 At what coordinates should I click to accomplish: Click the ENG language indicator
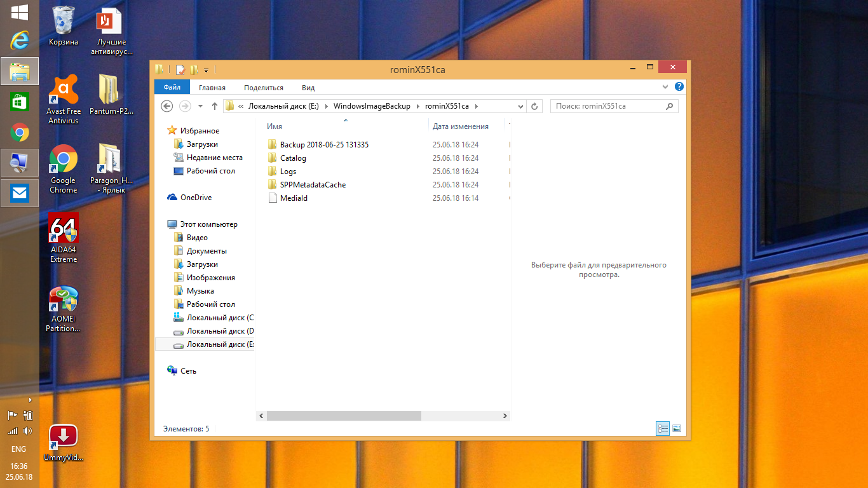pos(19,449)
